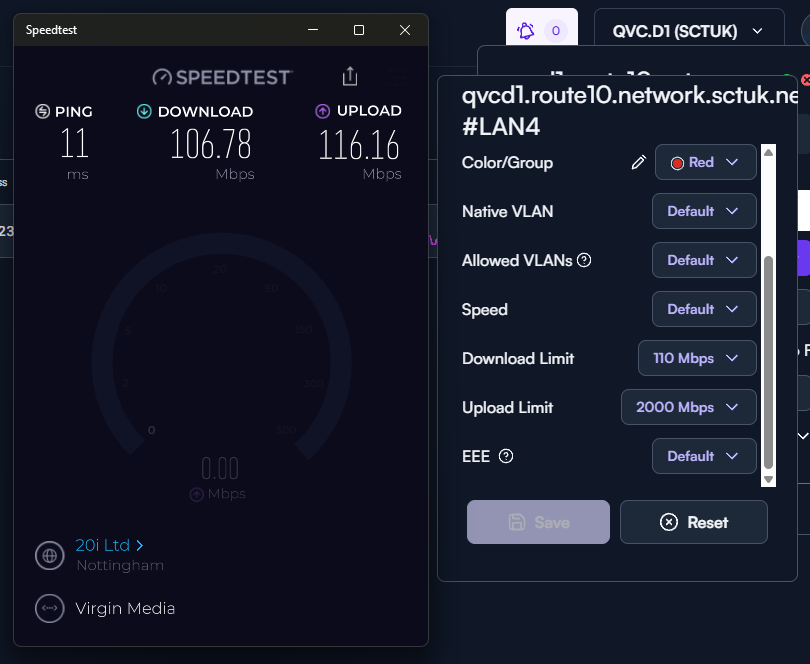This screenshot has height=664, width=810.
Task: Open the Speed dropdown
Action: (704, 309)
